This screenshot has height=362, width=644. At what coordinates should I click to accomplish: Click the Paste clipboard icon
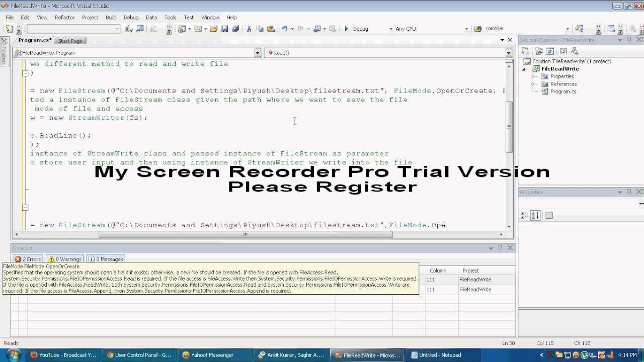[x=271, y=29]
